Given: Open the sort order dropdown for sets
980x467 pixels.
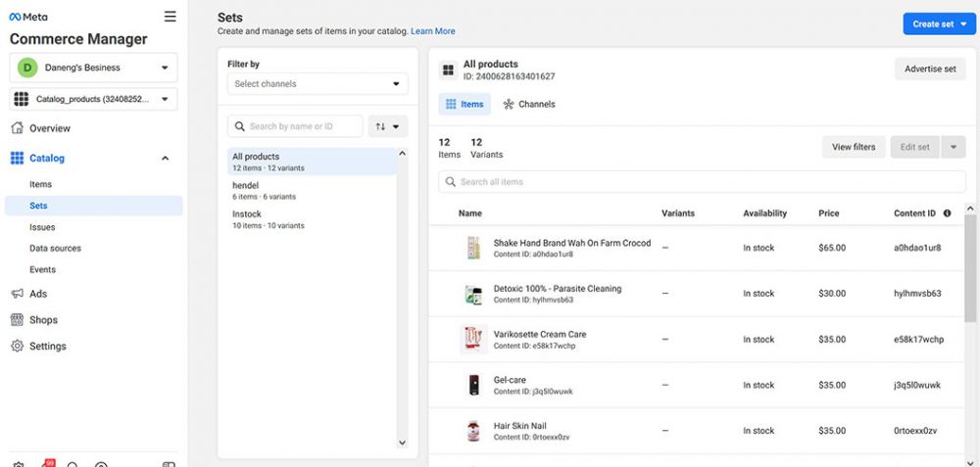Looking at the screenshot, I should pyautogui.click(x=387, y=126).
